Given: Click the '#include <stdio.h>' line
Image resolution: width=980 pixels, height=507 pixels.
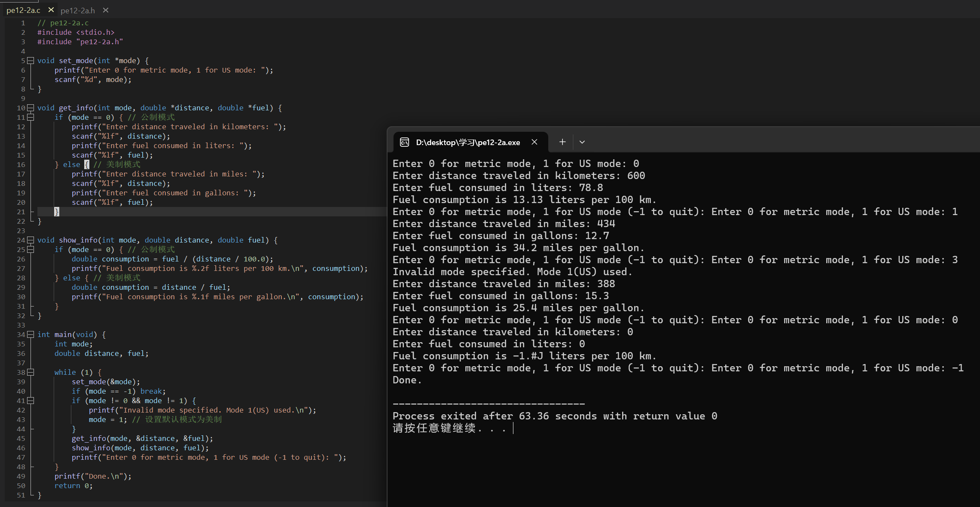Looking at the screenshot, I should tap(76, 32).
